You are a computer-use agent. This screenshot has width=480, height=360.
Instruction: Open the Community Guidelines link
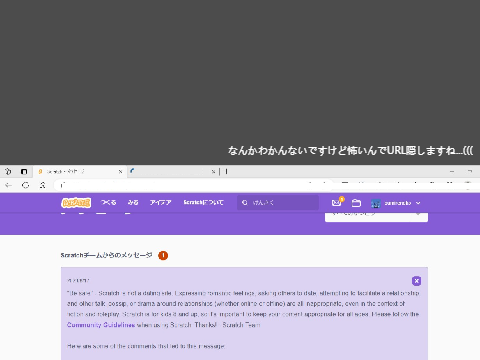(101, 325)
